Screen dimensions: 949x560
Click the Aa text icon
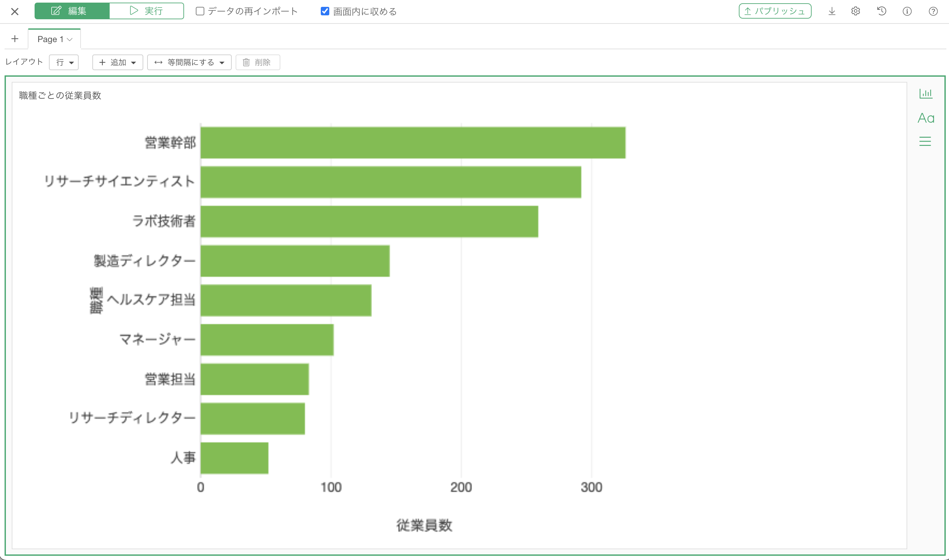926,118
